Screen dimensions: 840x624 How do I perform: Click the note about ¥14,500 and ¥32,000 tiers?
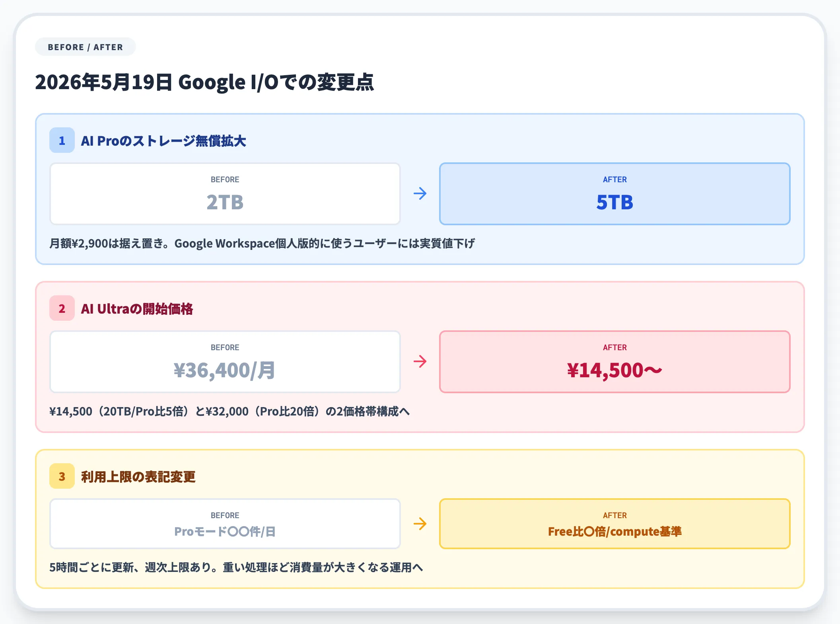coord(229,411)
